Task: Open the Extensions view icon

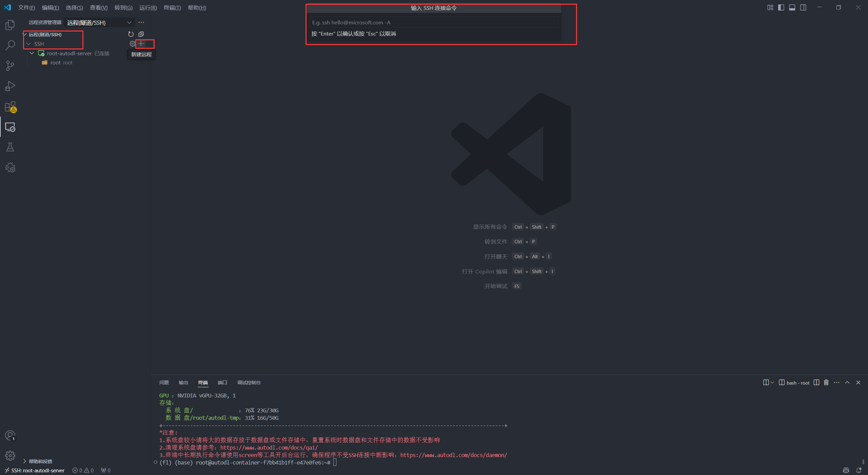Action: click(10, 107)
